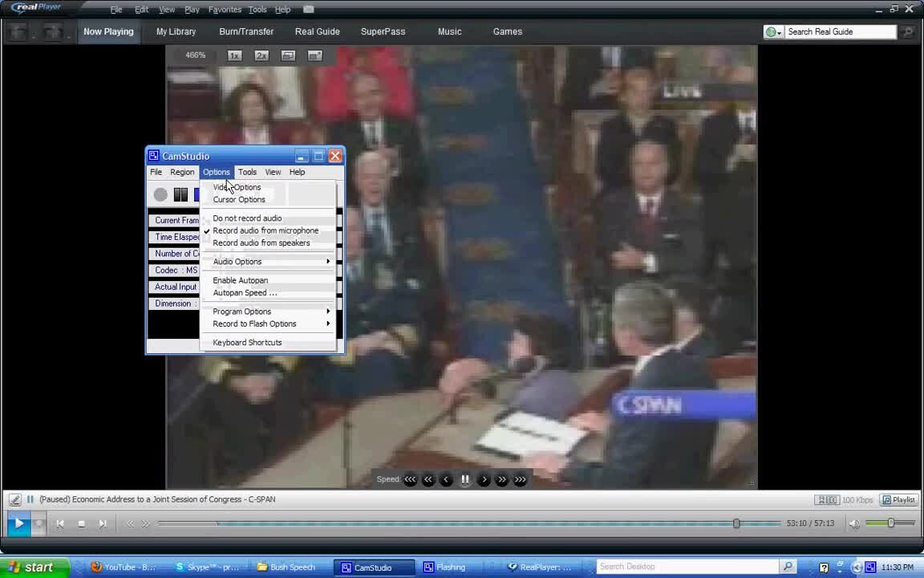Click the playback seek slider handle
924x578 pixels.
coord(736,523)
